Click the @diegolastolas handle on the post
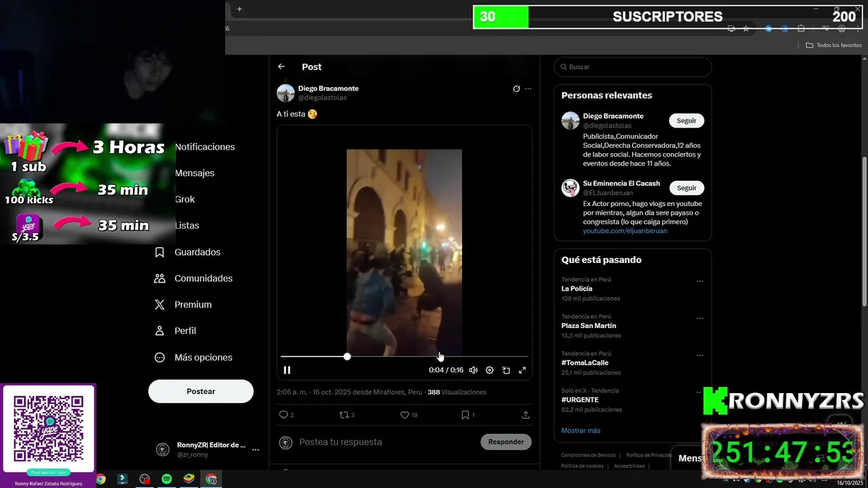Viewport: 868px width, 488px height. 322,98
